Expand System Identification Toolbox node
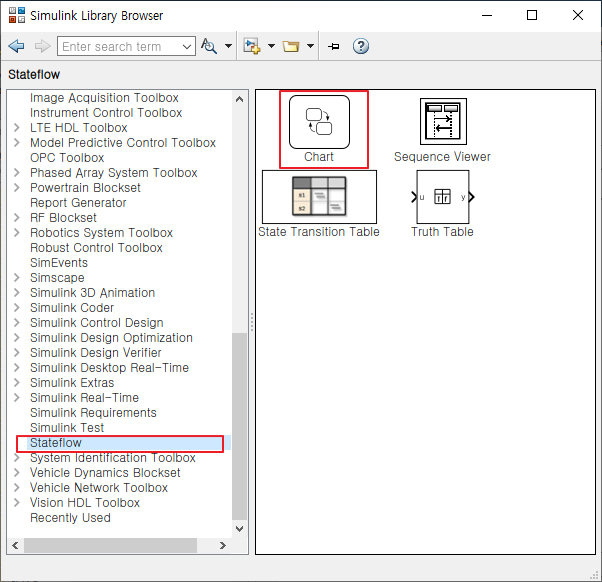Screen dimensions: 602x582 point(17,457)
